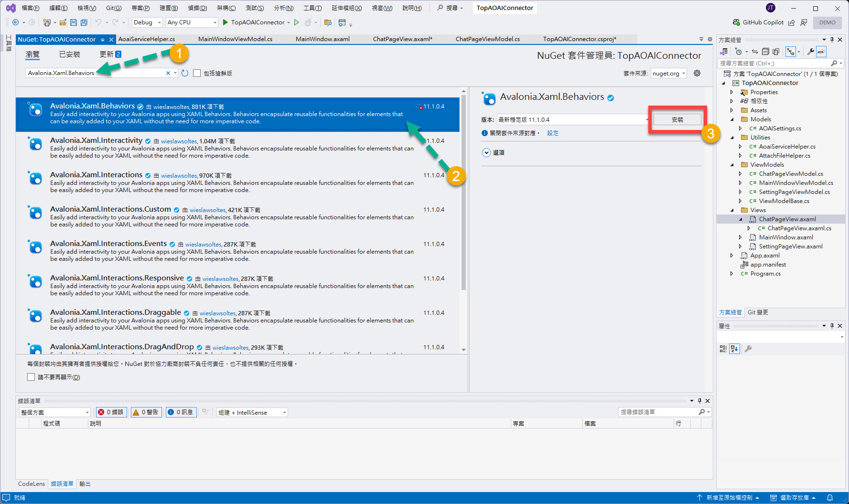Open the File menu
The image size is (849, 504).
tap(31, 8)
